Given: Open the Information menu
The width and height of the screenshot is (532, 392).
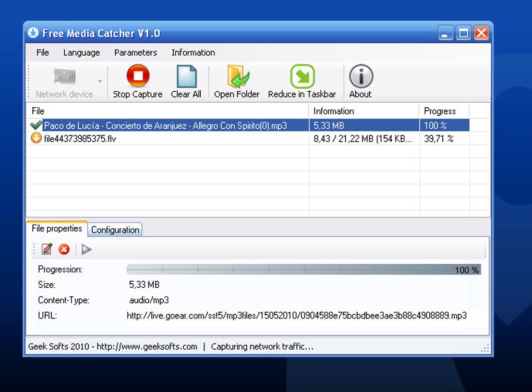Looking at the screenshot, I should tap(193, 53).
